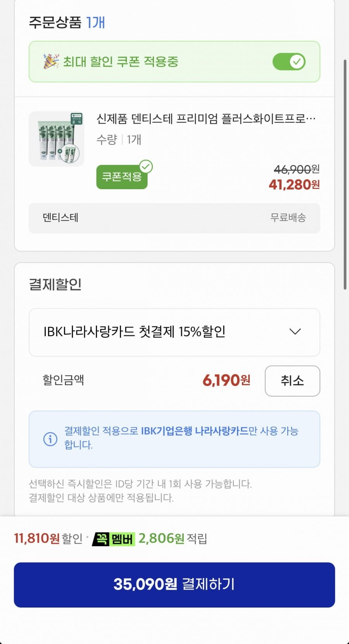Expand the IBK나라사랑카드 첫결제 15%할인 dropdown
This screenshot has width=349, height=644.
(x=174, y=332)
